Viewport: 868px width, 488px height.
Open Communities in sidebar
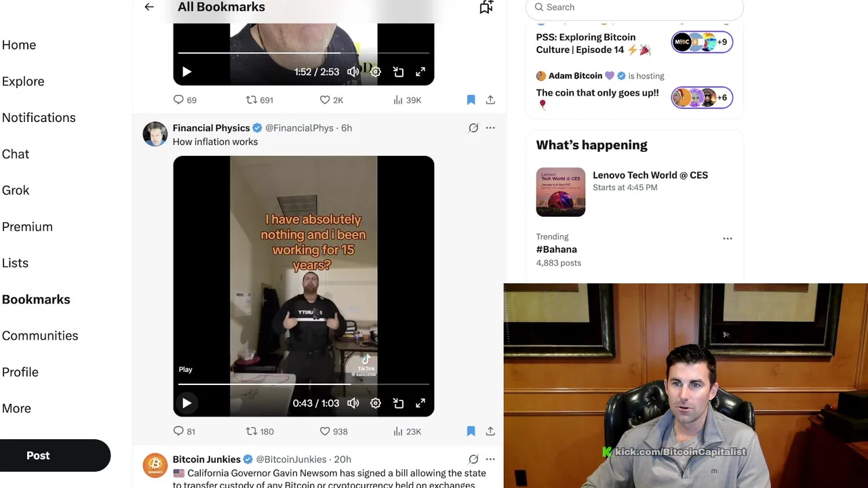(40, 335)
